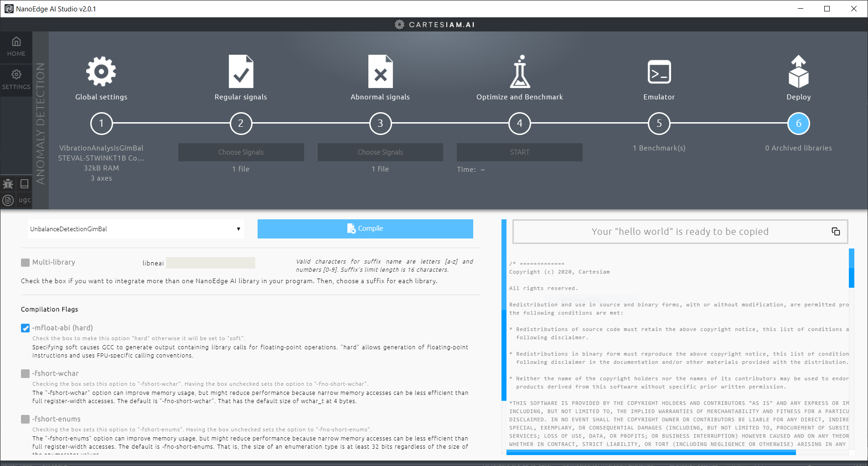Click the 'Optimize and Benchmark' label
The width and height of the screenshot is (868, 466).
[x=520, y=97]
